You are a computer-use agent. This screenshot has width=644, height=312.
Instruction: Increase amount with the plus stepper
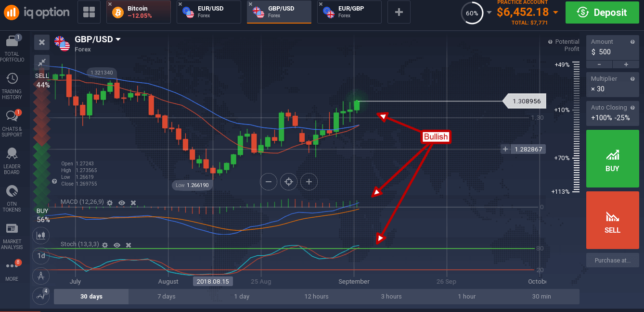click(x=626, y=64)
